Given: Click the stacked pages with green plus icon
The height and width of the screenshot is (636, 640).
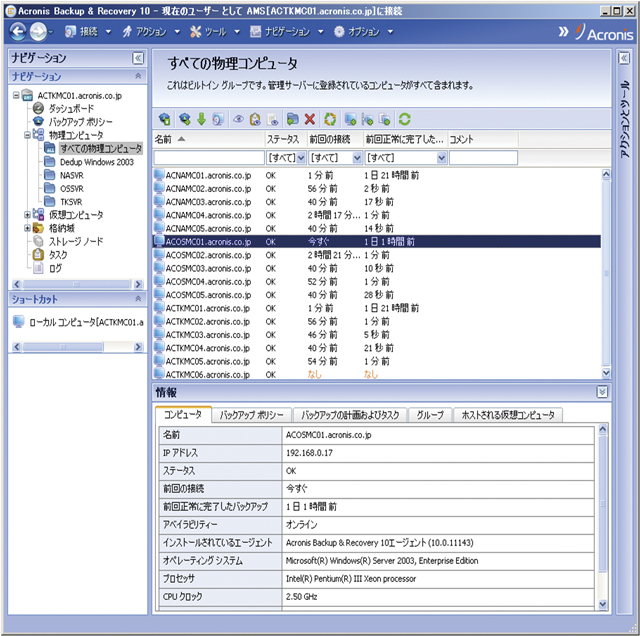Looking at the screenshot, I should 384,119.
